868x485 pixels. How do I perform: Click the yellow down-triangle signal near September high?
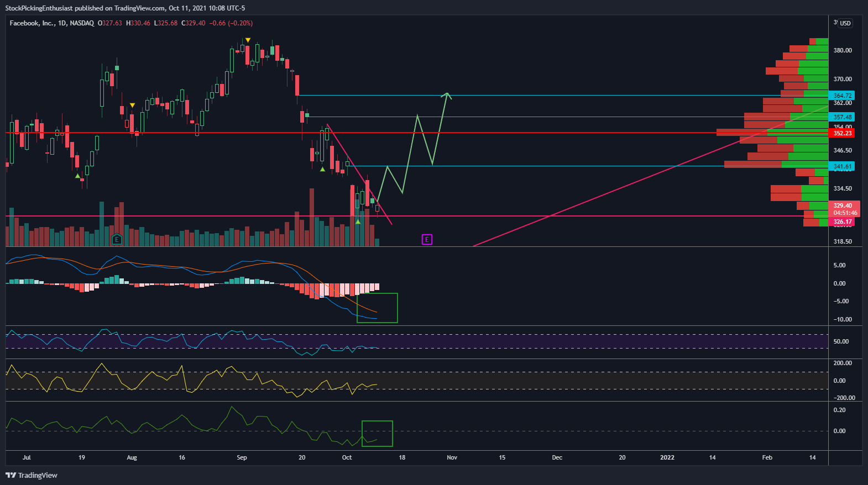(248, 40)
